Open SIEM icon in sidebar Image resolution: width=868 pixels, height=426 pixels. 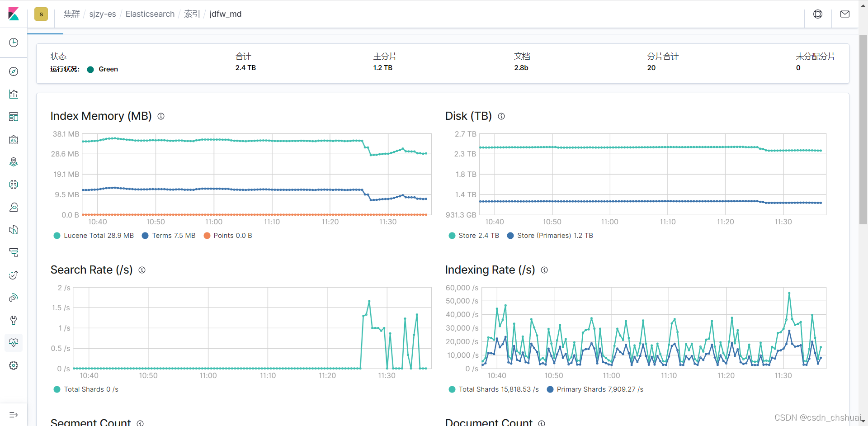[14, 298]
